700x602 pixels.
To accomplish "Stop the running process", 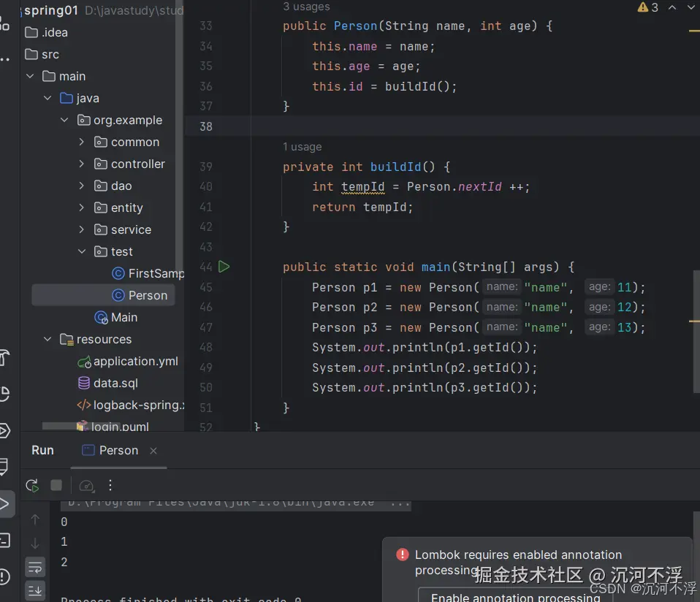I will (x=56, y=485).
